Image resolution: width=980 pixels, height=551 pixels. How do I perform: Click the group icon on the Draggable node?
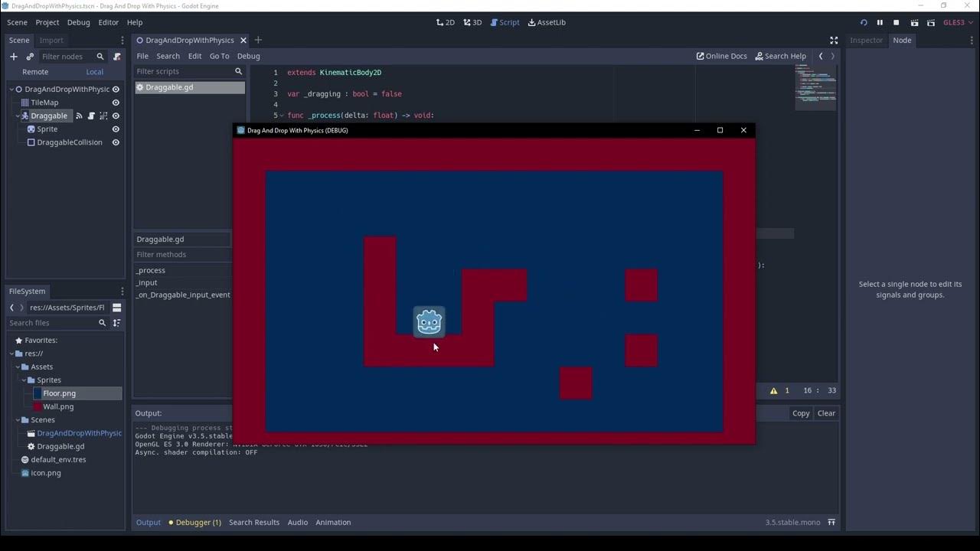(103, 116)
